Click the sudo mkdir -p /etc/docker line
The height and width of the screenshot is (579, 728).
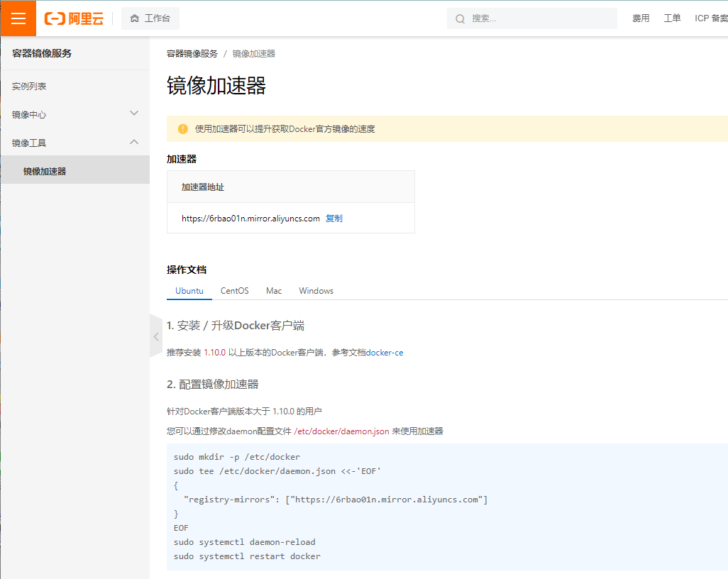click(237, 457)
